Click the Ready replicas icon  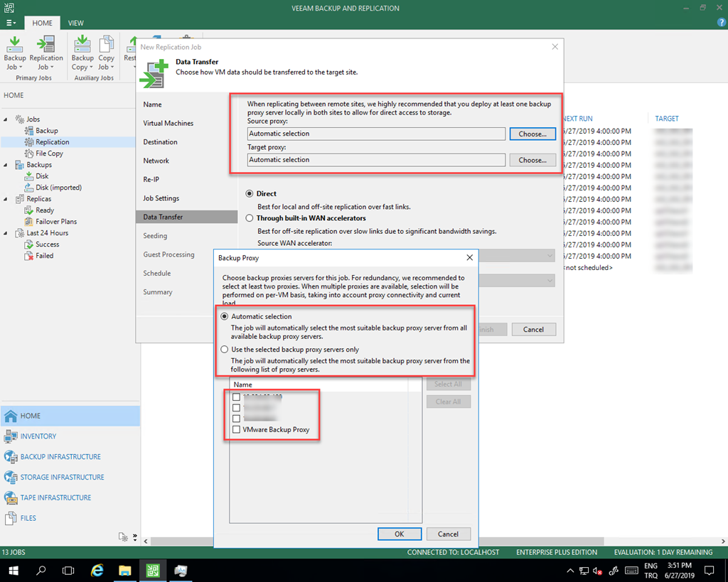[x=28, y=210]
